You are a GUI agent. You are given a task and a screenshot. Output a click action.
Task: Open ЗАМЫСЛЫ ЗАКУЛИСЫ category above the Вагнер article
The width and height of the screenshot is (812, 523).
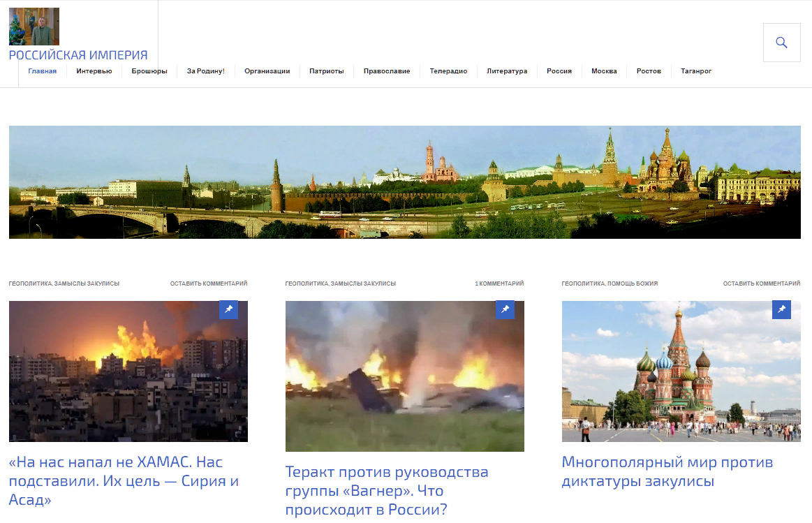(364, 283)
